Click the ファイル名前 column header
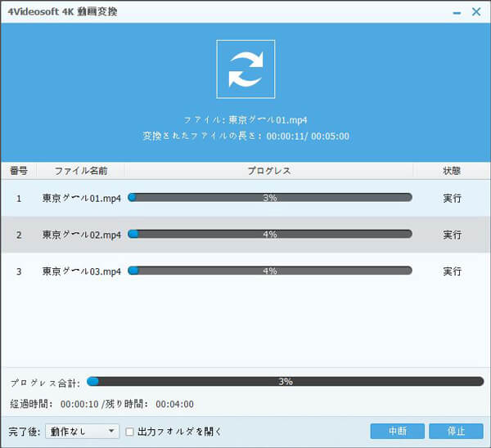This screenshot has height=448, width=491. click(x=80, y=171)
